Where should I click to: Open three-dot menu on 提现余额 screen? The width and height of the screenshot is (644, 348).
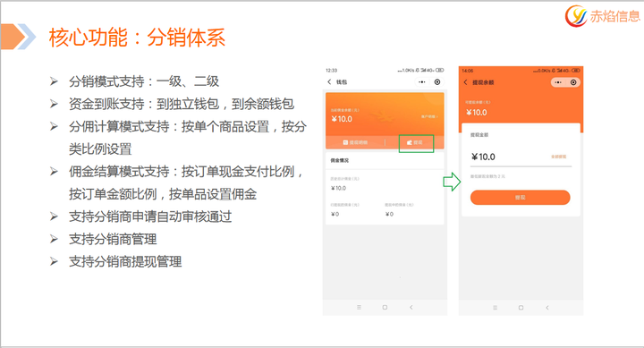pyautogui.click(x=558, y=82)
